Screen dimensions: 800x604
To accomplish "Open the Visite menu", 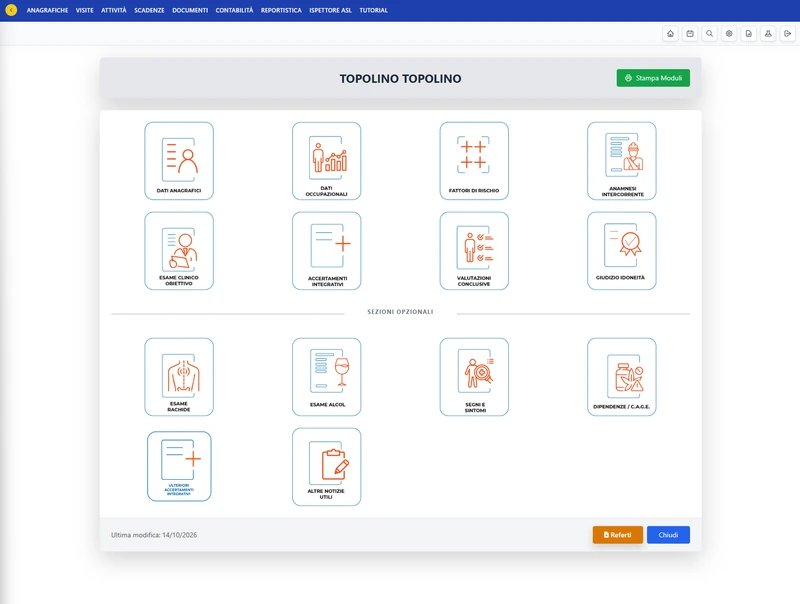I will click(85, 10).
